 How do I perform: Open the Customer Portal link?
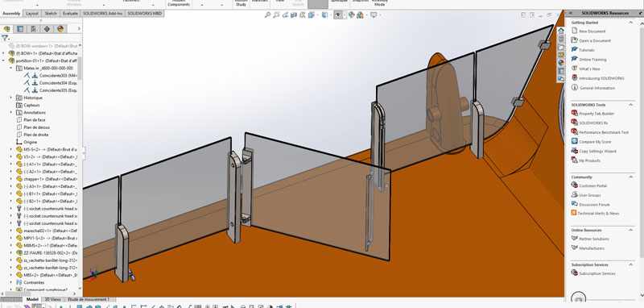coord(592,186)
